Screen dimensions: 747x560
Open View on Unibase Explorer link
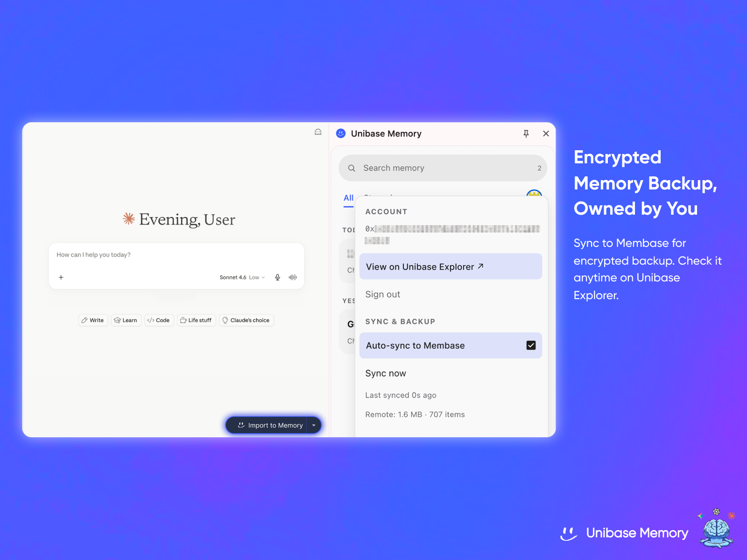(x=451, y=266)
